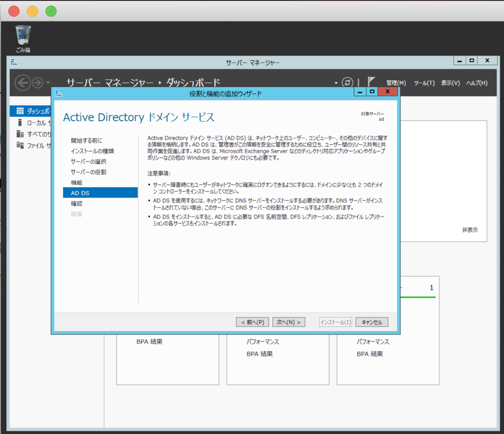The height and width of the screenshot is (434, 504).
Task: Open the 管理(M) menu
Action: [x=396, y=83]
